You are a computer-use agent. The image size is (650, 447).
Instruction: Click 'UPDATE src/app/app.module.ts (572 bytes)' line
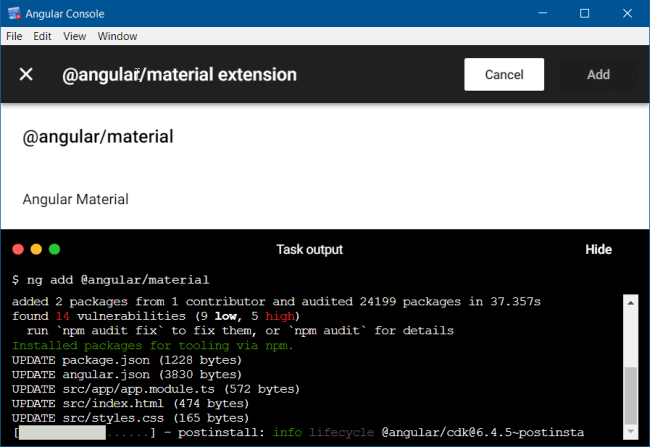pos(155,389)
